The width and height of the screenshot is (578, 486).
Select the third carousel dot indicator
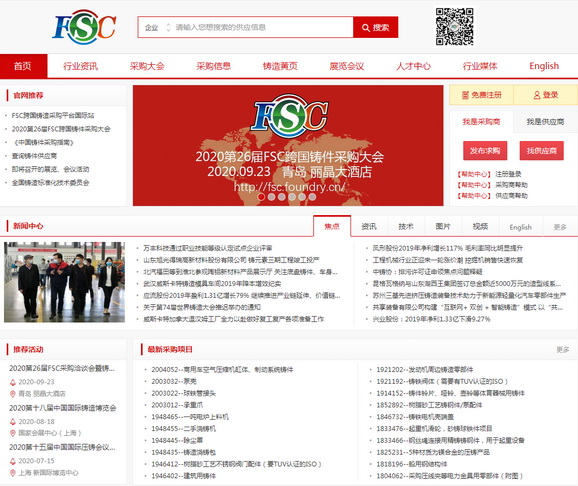tap(282, 197)
